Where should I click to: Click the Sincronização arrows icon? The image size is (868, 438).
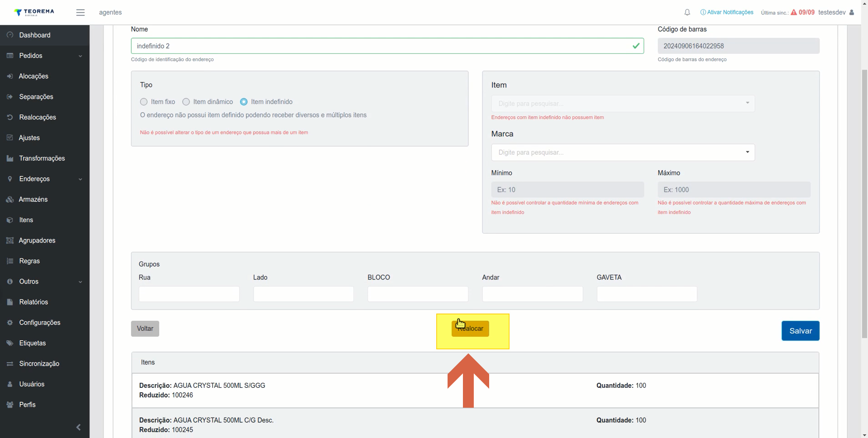(9, 364)
